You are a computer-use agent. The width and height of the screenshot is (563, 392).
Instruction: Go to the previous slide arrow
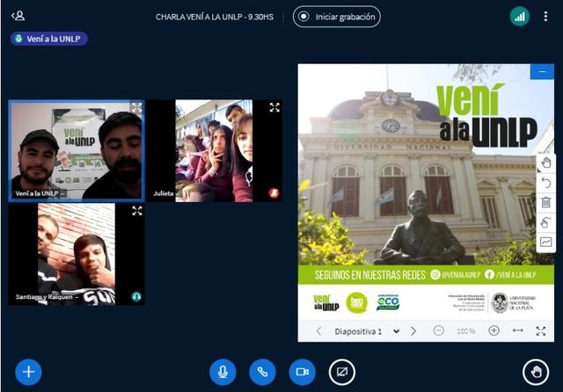point(318,331)
